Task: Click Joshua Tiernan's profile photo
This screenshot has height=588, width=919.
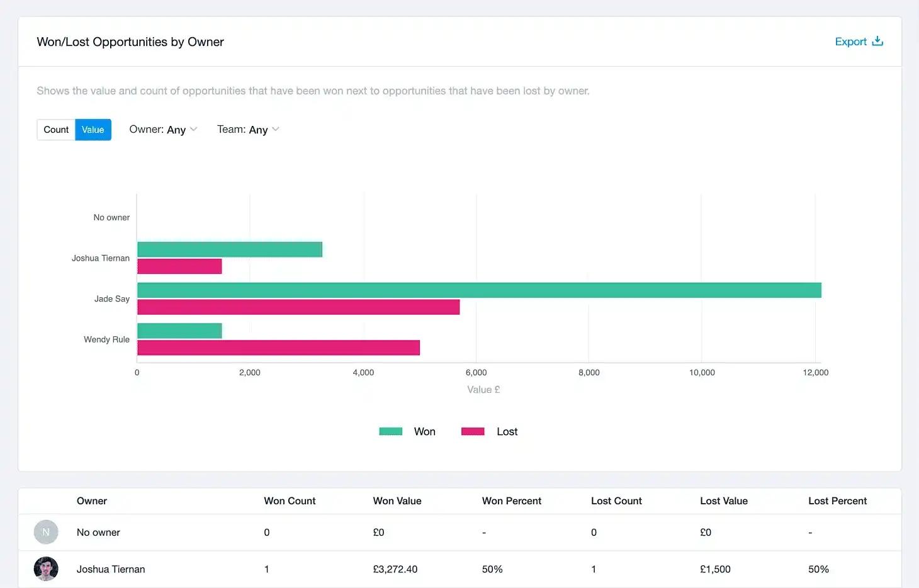Action: pyautogui.click(x=46, y=569)
